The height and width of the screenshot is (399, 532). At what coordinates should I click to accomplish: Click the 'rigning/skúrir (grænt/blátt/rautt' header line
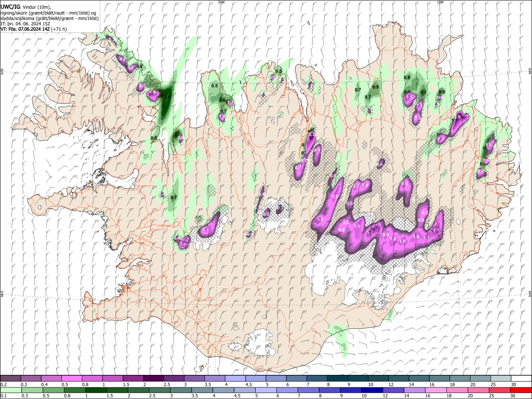pos(49,13)
